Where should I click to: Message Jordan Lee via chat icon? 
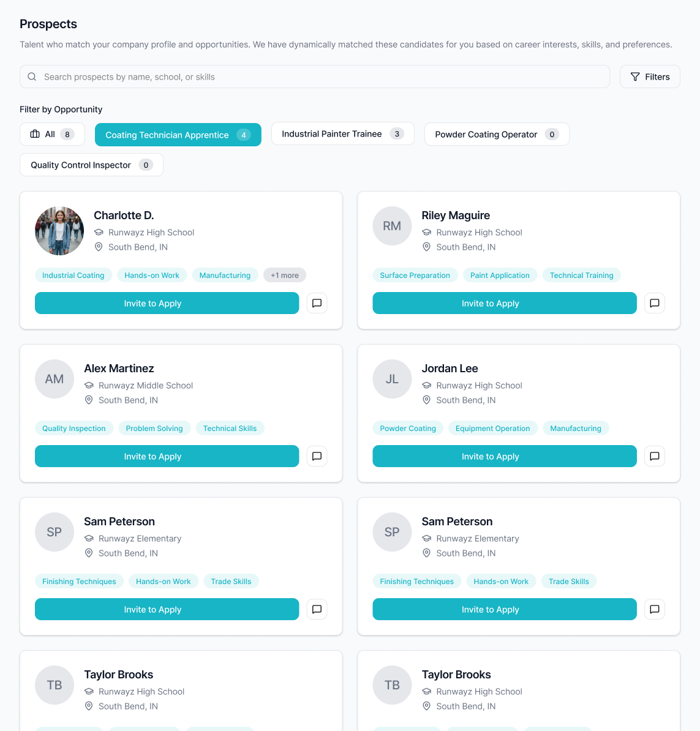click(x=654, y=456)
